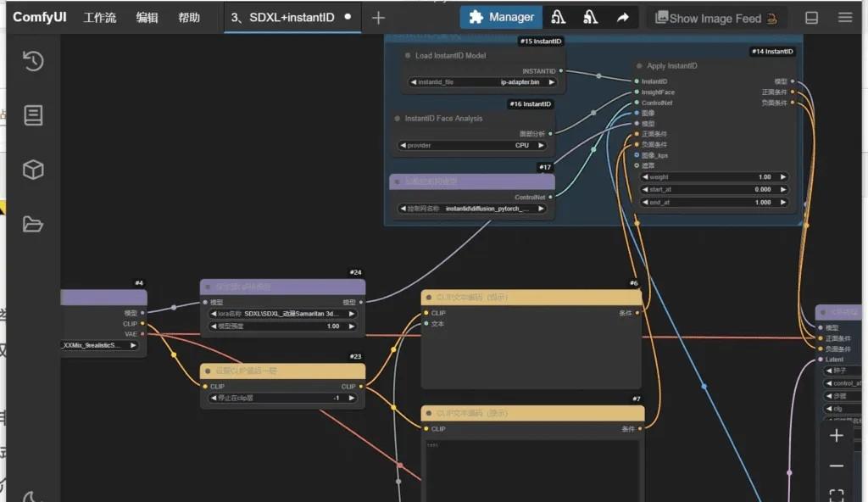Collapse node #7 CLIP text encode dot
This screenshot has height=502, width=868.
pos(428,413)
